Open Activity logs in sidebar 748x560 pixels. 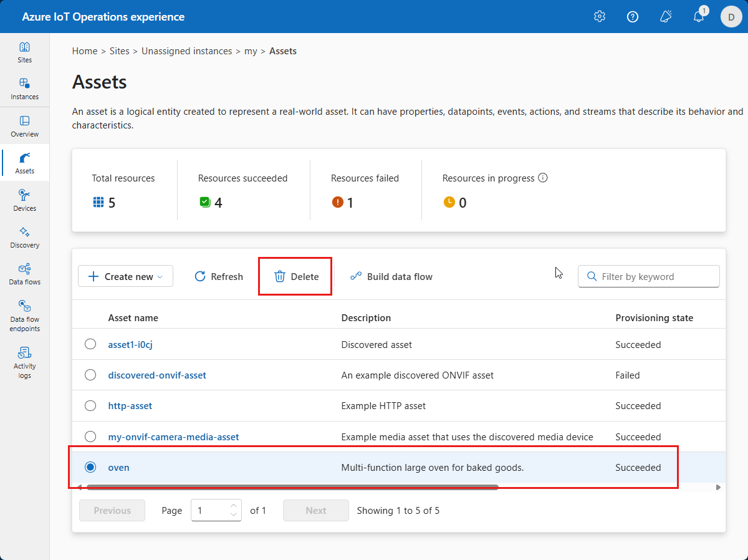tap(25, 362)
